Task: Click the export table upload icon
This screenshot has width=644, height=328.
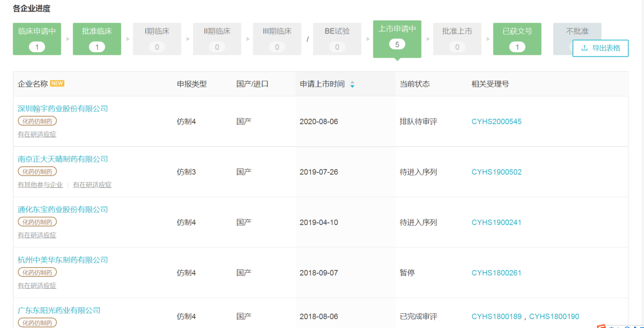Action: [584, 48]
